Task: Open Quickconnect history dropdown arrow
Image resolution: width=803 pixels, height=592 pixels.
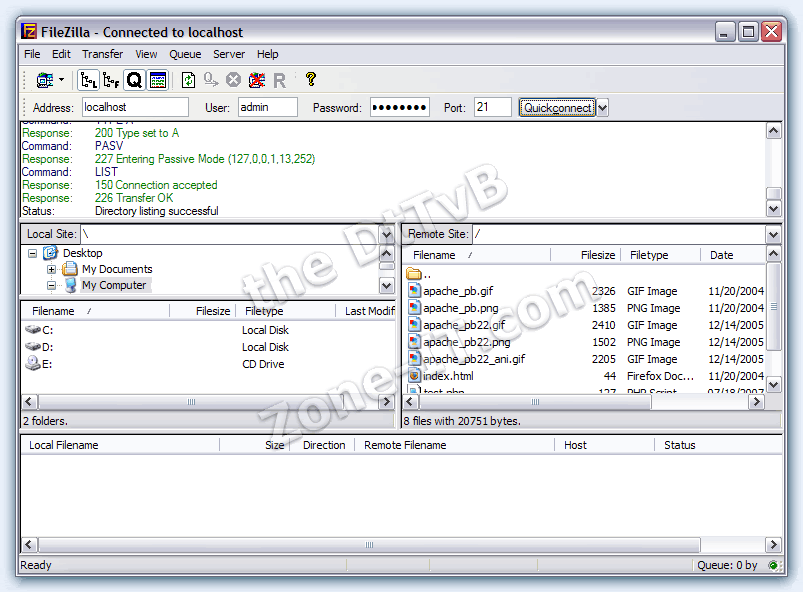Action: [x=602, y=108]
